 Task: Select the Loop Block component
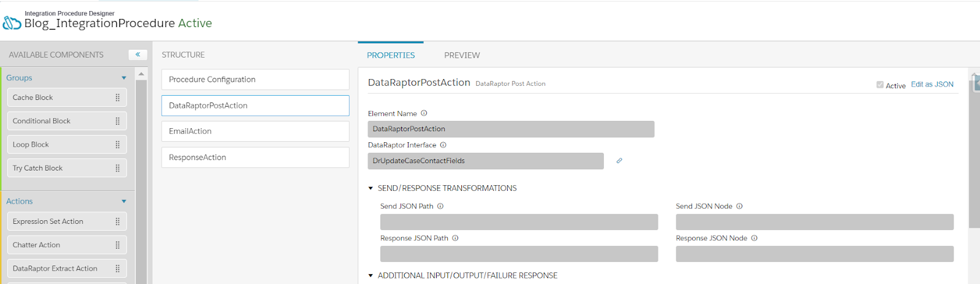tap(67, 145)
